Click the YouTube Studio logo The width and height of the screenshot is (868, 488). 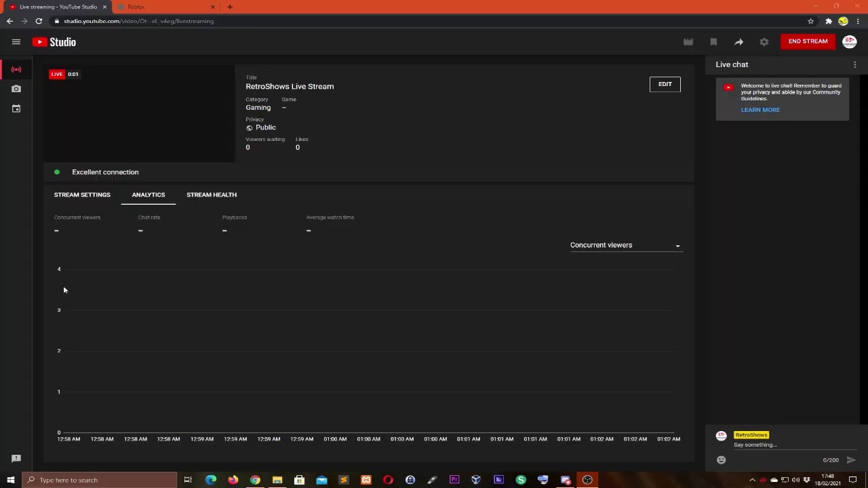[x=54, y=42]
